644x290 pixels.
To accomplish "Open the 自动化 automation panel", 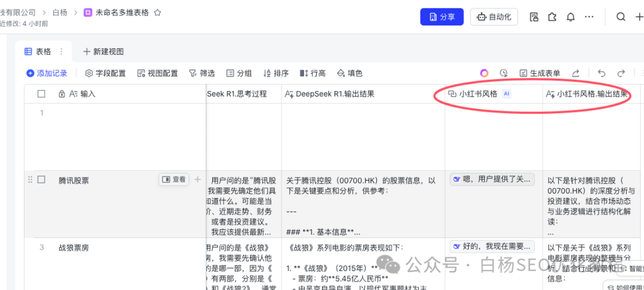I will [x=494, y=17].
